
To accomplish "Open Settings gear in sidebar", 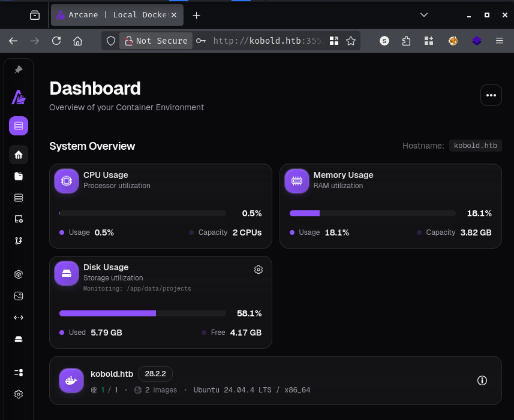I will click(19, 394).
